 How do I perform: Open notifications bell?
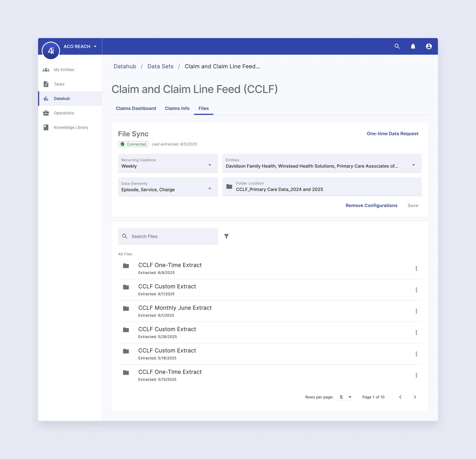click(x=413, y=46)
